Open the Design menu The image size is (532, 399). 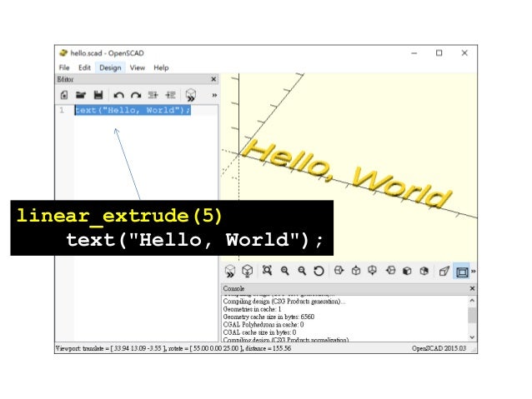click(109, 67)
